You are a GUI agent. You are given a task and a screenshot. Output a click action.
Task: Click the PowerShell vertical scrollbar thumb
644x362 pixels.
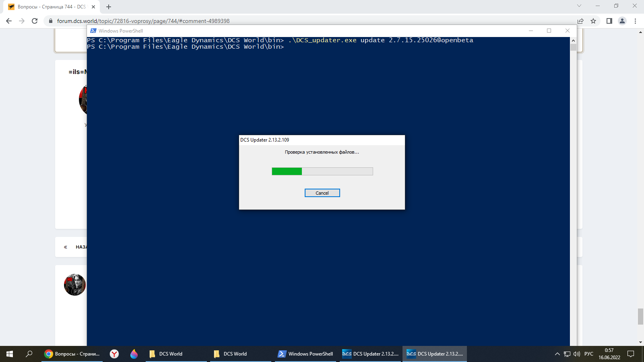(573, 47)
